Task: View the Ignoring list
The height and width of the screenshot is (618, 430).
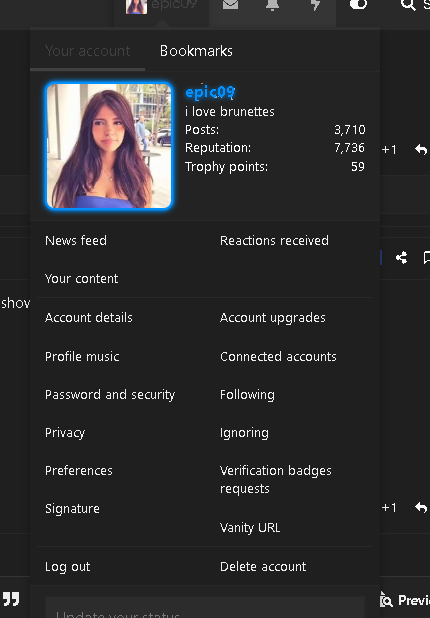Action: point(244,433)
